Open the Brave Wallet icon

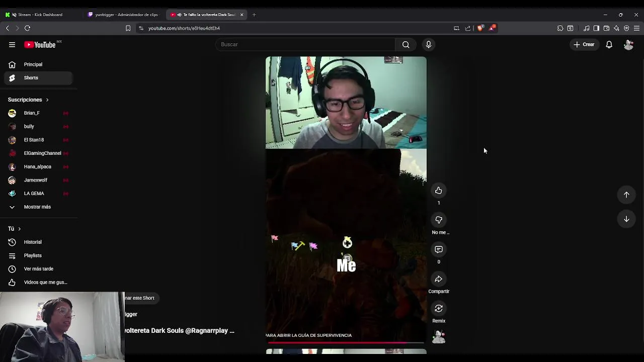(606, 28)
